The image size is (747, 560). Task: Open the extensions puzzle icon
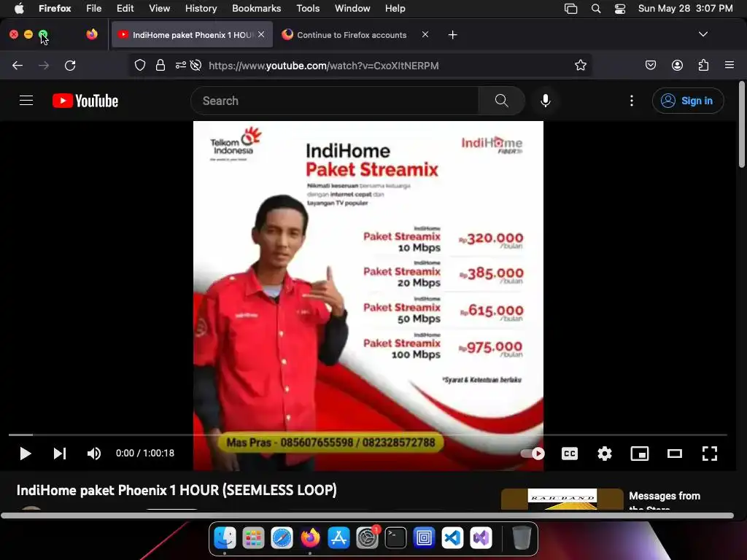click(703, 65)
